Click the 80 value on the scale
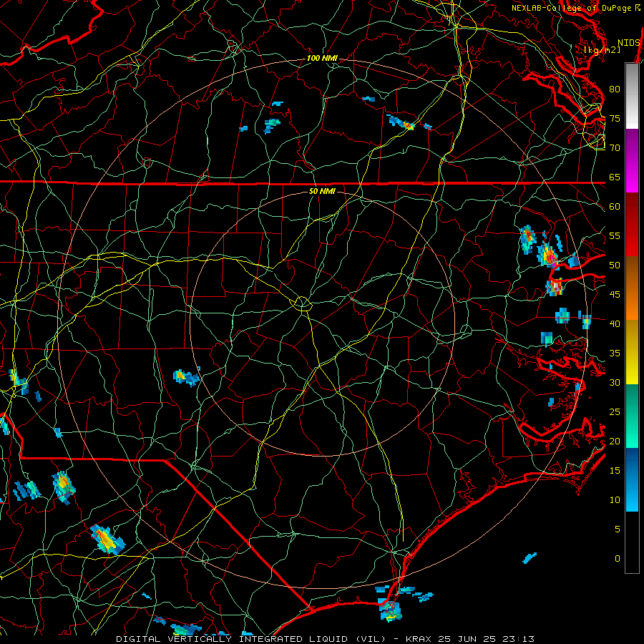Viewport: 644px width, 644px height. click(615, 89)
